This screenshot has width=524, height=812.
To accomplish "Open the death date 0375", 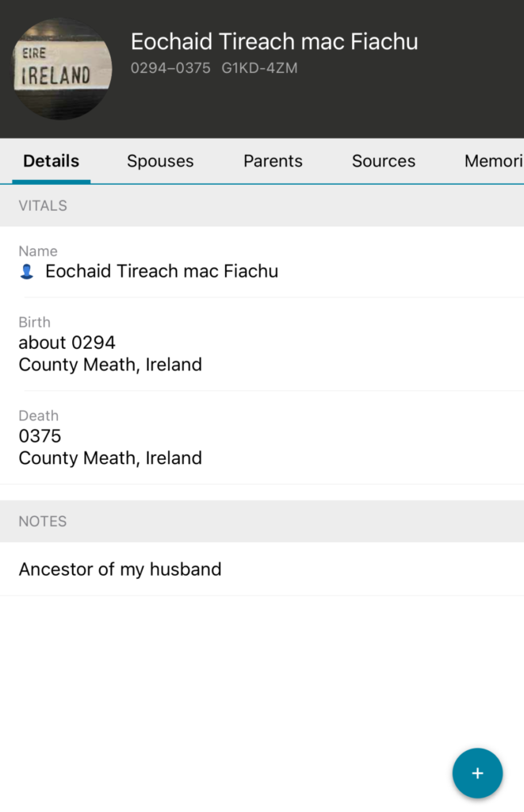I will [40, 436].
